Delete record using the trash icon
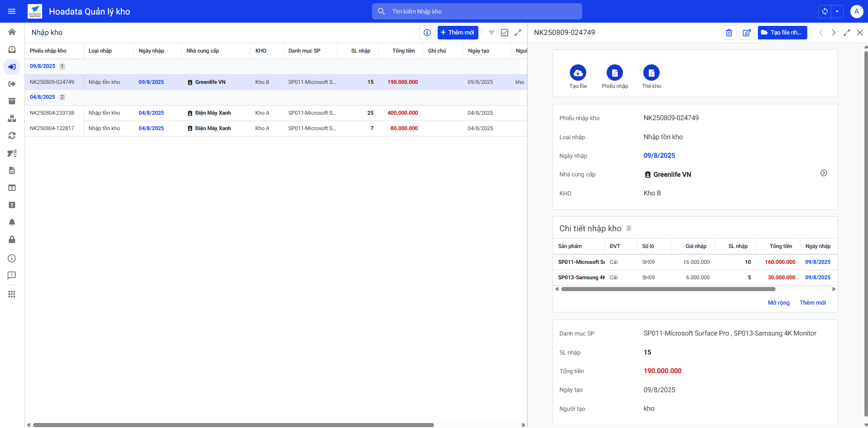Screen dimensions: 868x428 click(x=729, y=33)
